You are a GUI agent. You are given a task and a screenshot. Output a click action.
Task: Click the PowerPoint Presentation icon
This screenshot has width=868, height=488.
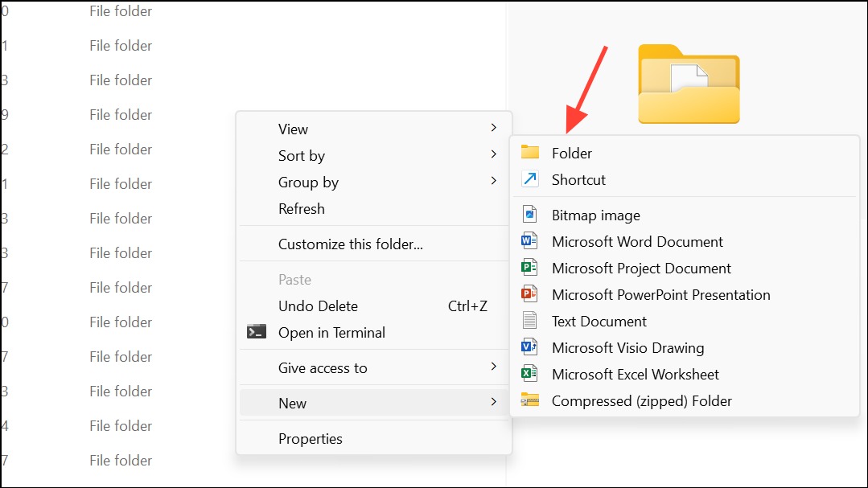pyautogui.click(x=529, y=294)
